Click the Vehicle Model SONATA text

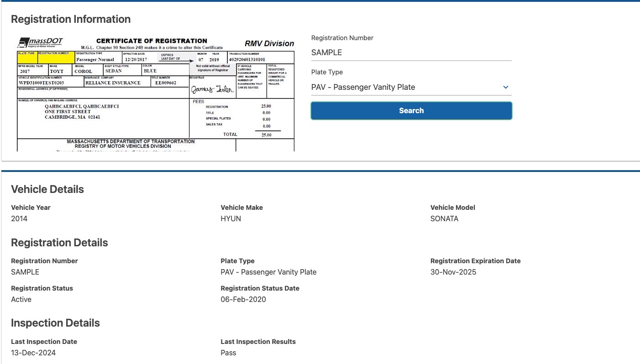click(444, 218)
